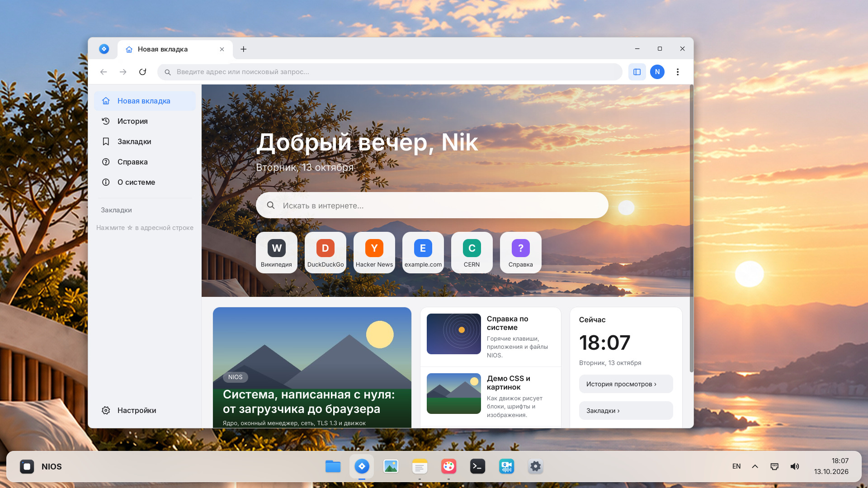Launch the terminal from the taskbar
Viewport: 868px width, 488px height.
(x=478, y=466)
